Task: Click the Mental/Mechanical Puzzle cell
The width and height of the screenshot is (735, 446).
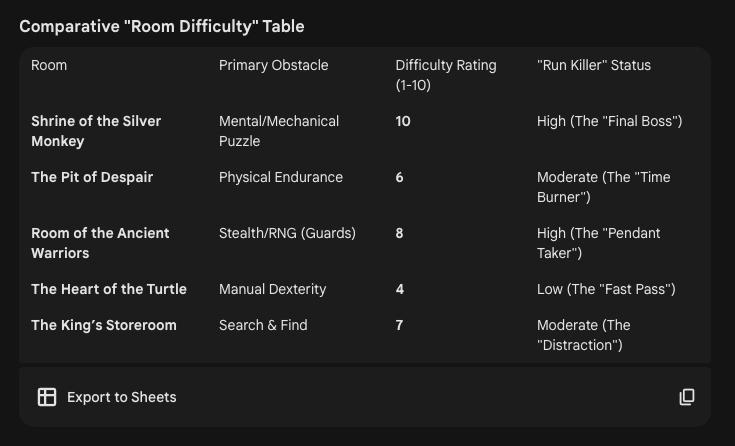Action: pos(279,131)
